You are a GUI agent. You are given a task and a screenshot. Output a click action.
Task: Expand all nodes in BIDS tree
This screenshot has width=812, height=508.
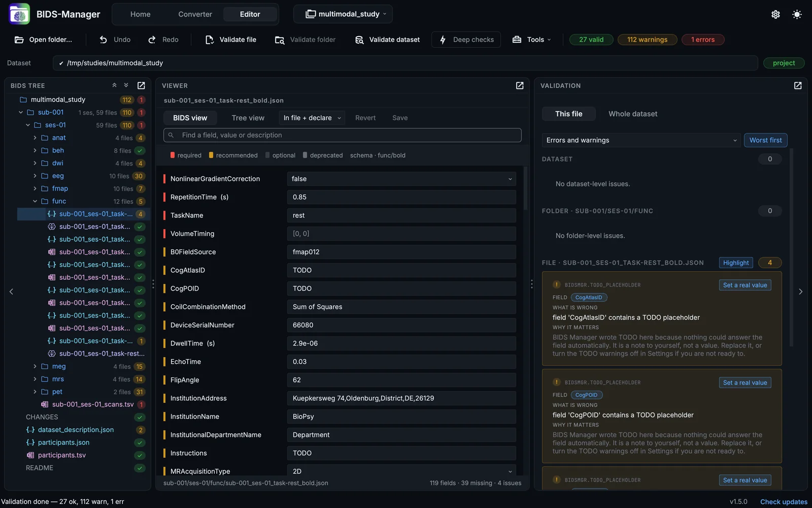click(126, 85)
